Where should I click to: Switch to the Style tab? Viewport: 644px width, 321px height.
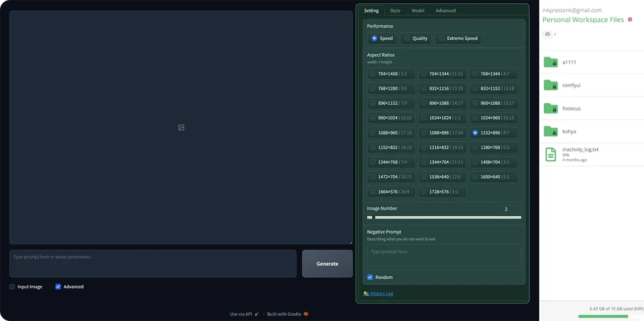pos(395,10)
